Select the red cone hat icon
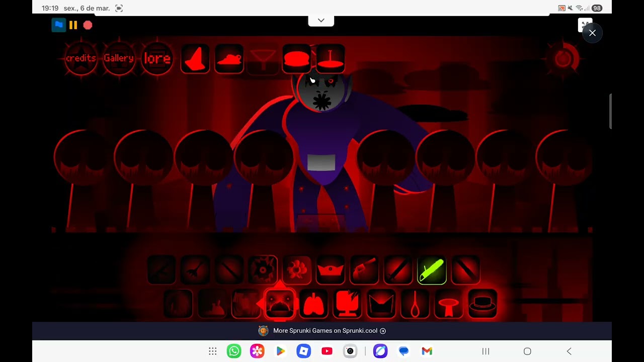 [195, 58]
